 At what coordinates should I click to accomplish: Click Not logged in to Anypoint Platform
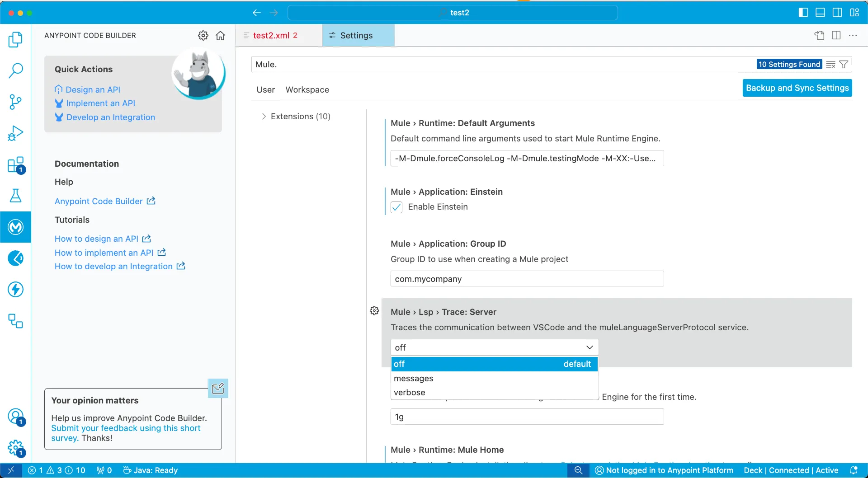coord(664,470)
